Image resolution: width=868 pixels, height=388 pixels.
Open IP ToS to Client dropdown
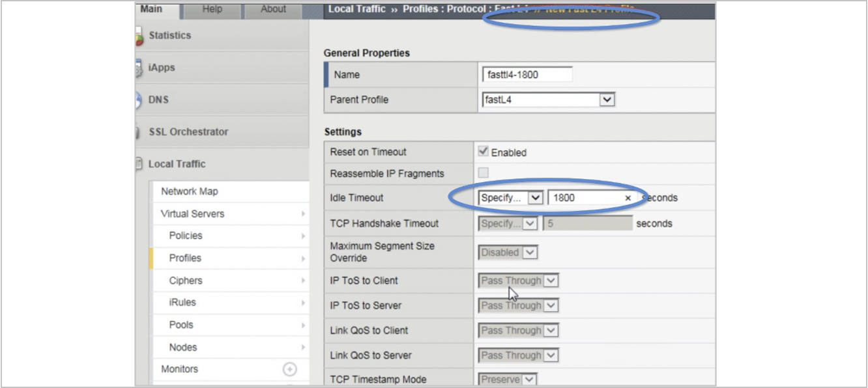pos(519,281)
